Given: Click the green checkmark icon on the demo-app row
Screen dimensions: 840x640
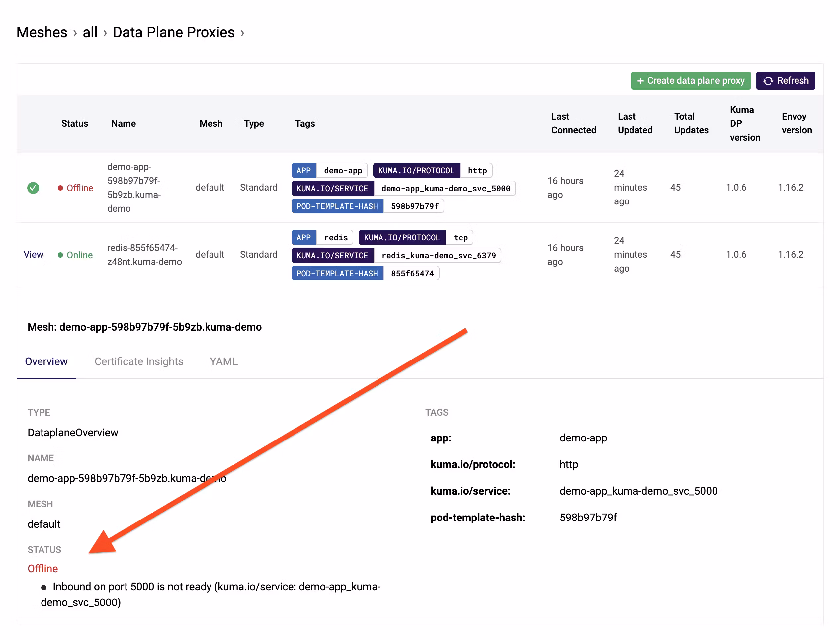Looking at the screenshot, I should (x=33, y=188).
